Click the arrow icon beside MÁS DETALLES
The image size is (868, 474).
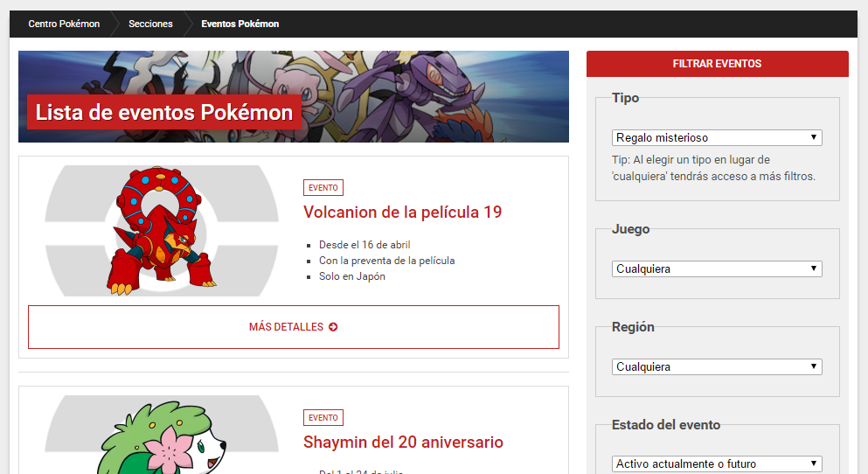pyautogui.click(x=333, y=327)
